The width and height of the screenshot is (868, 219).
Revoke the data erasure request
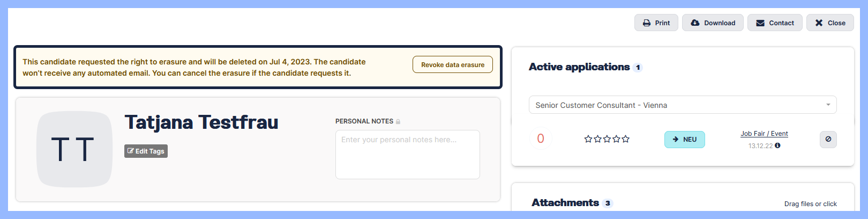coord(452,65)
